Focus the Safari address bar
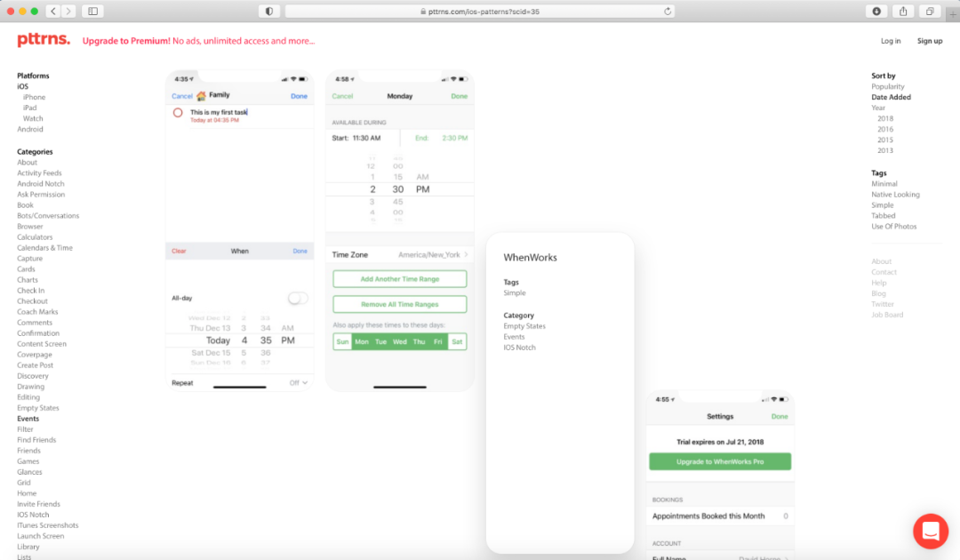Viewport: 960px width, 560px height. coord(480,11)
